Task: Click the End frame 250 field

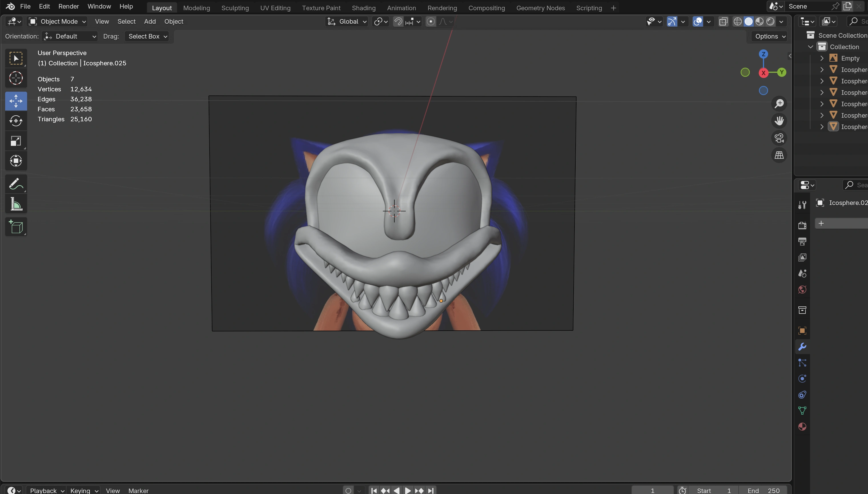Action: [x=764, y=490]
